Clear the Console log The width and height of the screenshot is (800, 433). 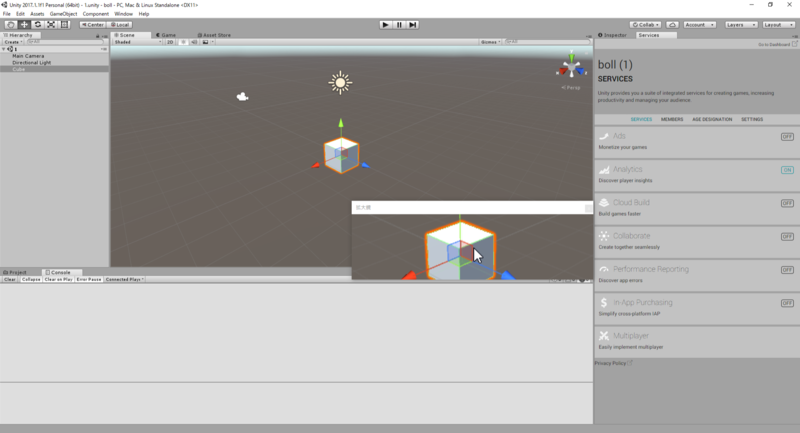pyautogui.click(x=10, y=279)
